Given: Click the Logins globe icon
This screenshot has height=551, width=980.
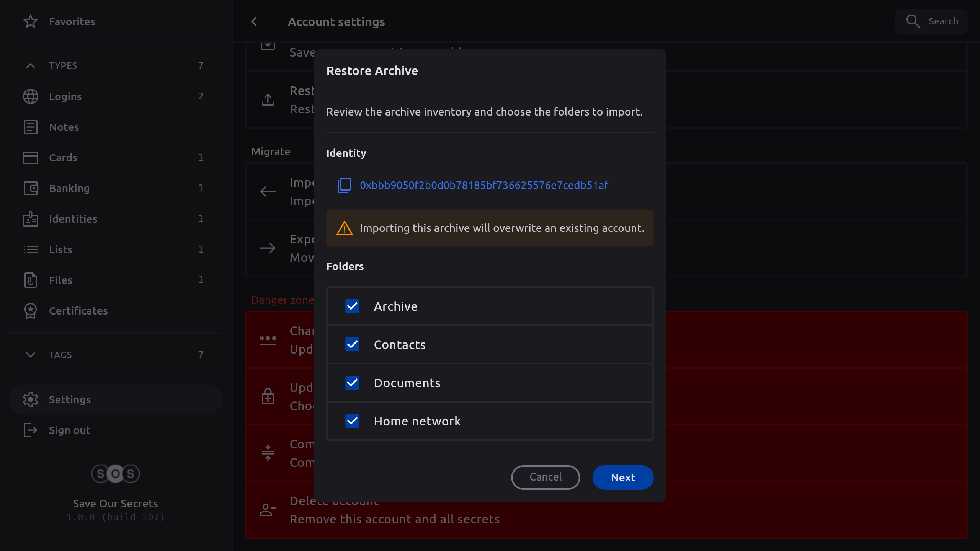Looking at the screenshot, I should (x=31, y=96).
